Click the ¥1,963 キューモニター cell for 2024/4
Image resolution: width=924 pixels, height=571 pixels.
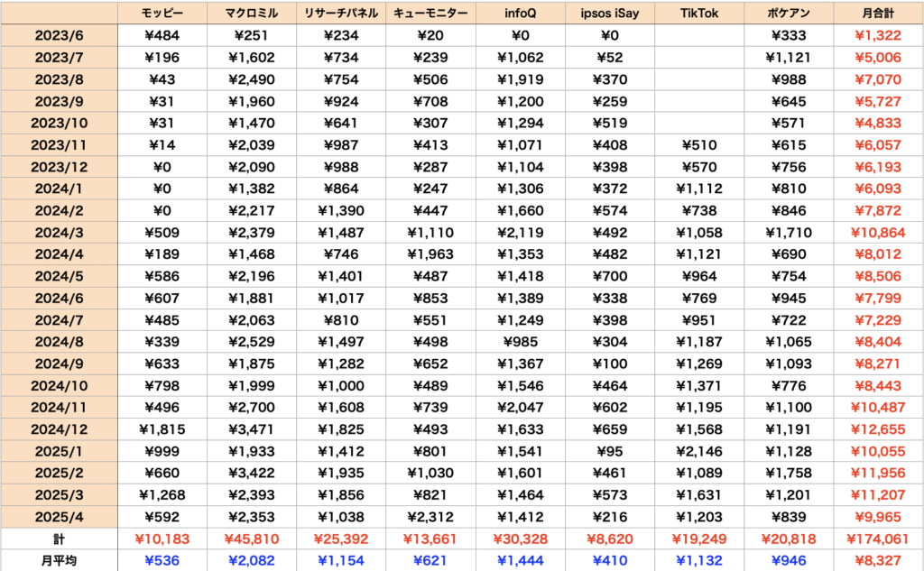coord(430,254)
